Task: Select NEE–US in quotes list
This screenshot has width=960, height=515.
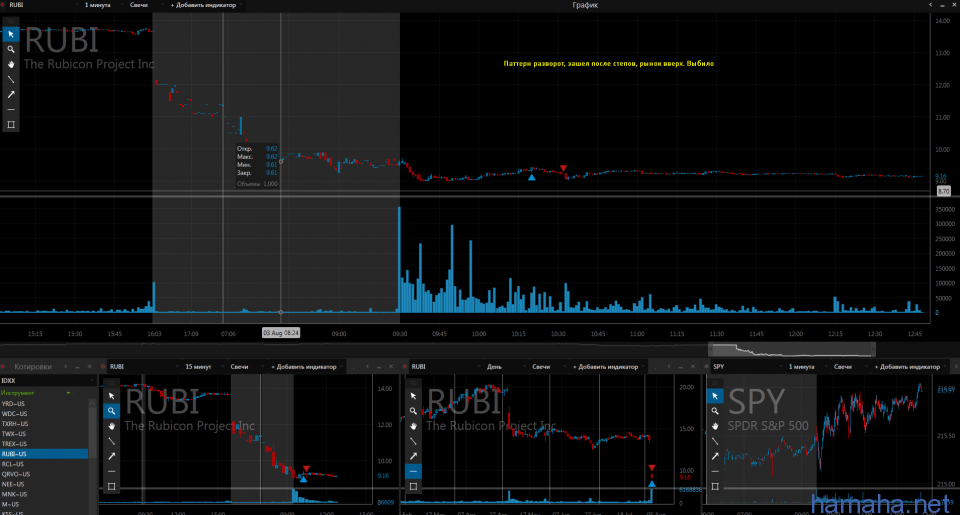Action: pyautogui.click(x=44, y=484)
